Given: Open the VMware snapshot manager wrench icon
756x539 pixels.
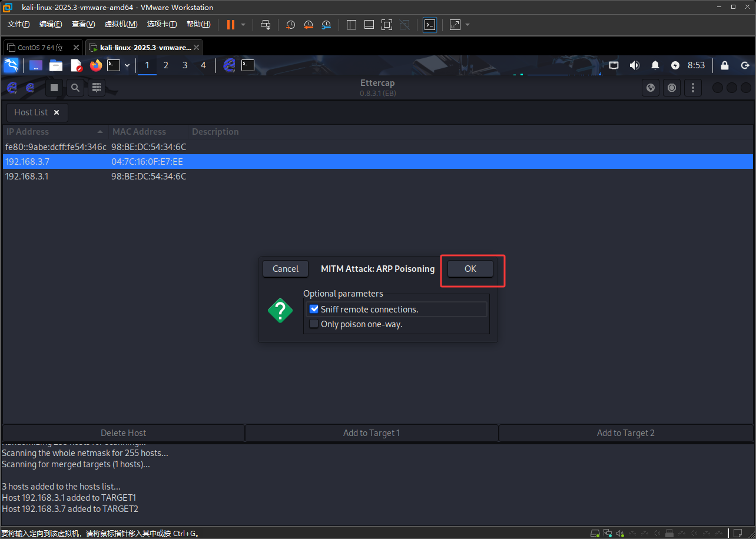Looking at the screenshot, I should [x=326, y=25].
